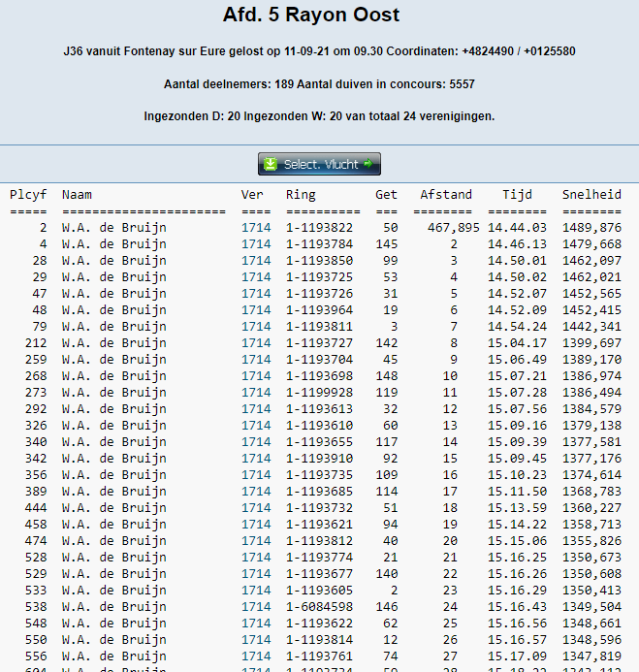The height and width of the screenshot is (672, 639).
Task: Click the Aantal deelnemers: 189 line
Action: 319,84
